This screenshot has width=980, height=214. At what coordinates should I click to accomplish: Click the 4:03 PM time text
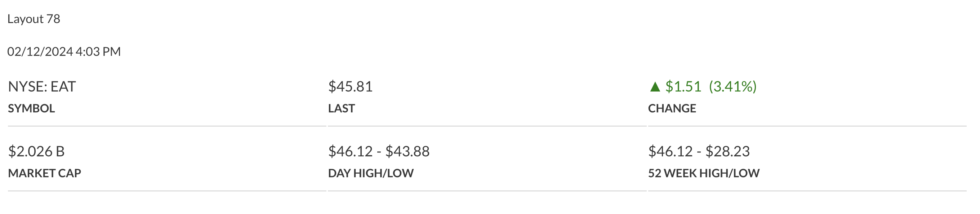pos(98,52)
